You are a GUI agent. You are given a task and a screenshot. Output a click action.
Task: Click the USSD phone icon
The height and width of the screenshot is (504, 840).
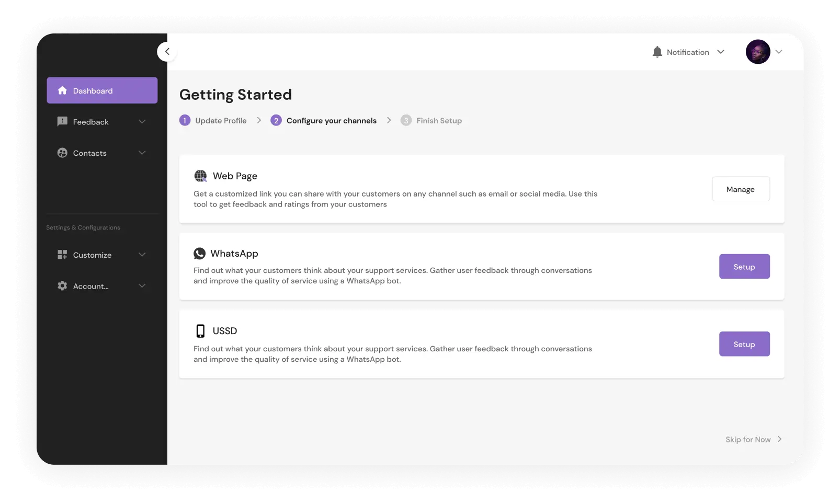(x=200, y=331)
